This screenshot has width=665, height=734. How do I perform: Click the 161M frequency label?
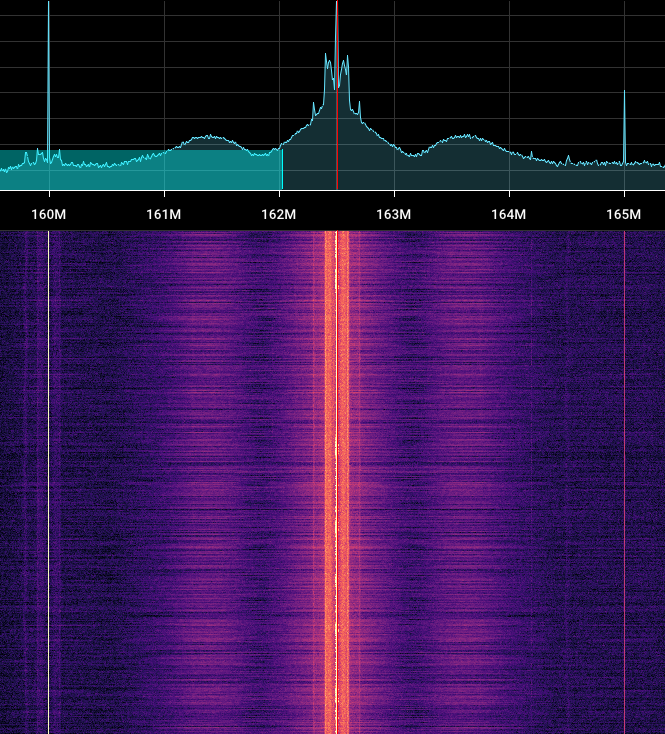point(164,214)
